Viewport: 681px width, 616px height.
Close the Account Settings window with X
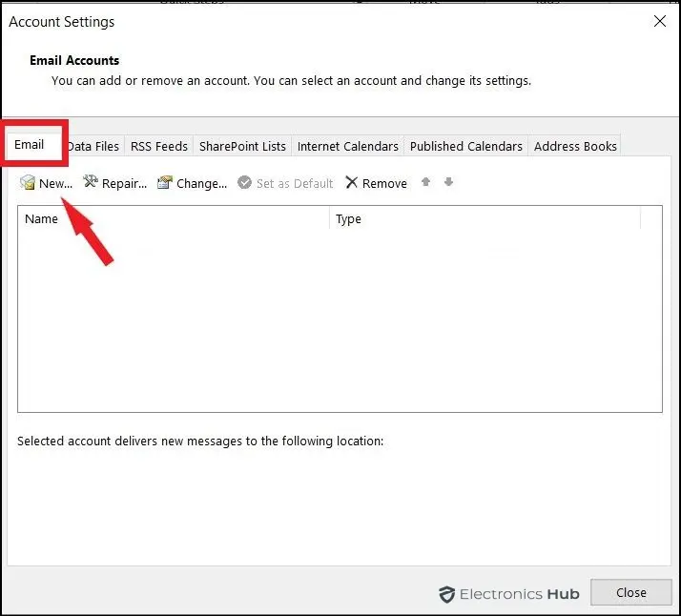pos(660,21)
